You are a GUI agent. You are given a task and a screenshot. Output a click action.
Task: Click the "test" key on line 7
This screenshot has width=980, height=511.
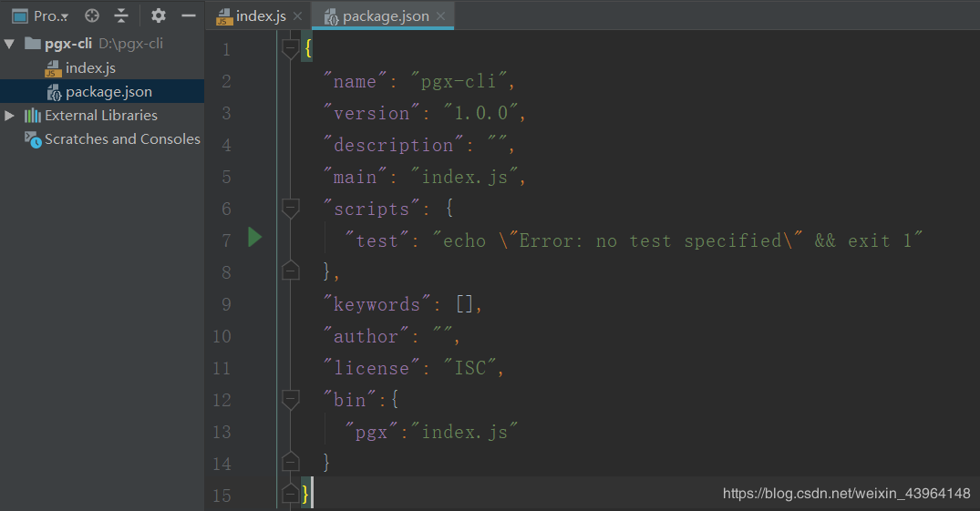click(x=377, y=240)
